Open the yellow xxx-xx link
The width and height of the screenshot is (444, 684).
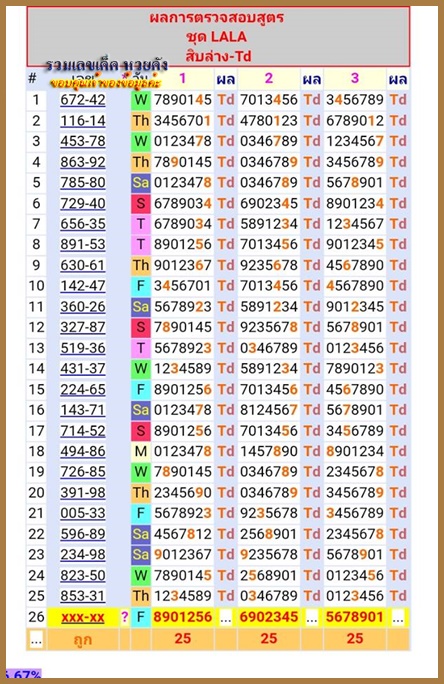(x=83, y=617)
